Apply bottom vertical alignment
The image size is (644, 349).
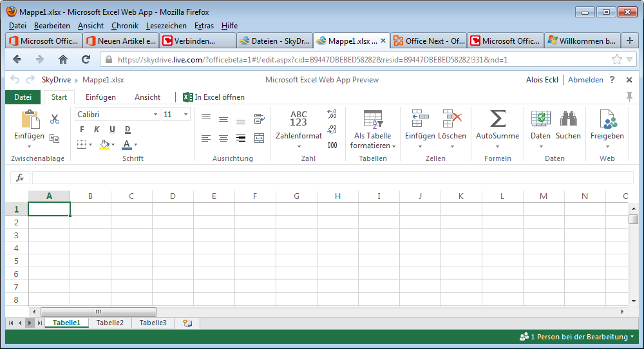[241, 122]
